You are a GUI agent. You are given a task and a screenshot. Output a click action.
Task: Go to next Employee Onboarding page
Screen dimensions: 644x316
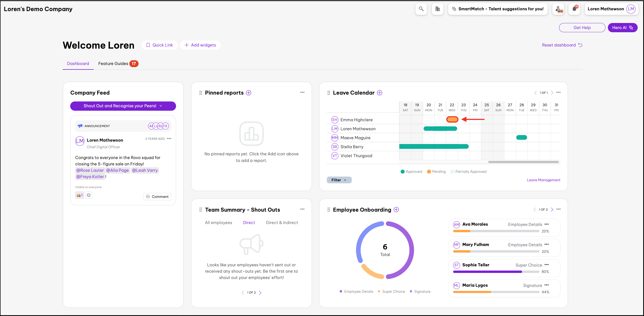pos(552,210)
